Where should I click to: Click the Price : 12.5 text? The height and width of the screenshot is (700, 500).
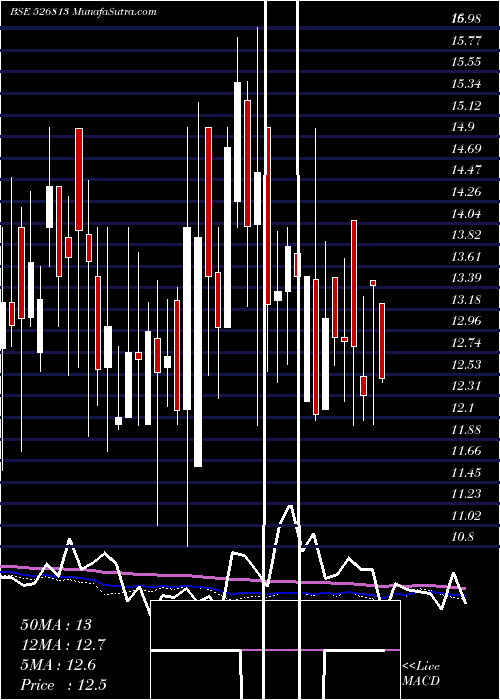coord(63,685)
